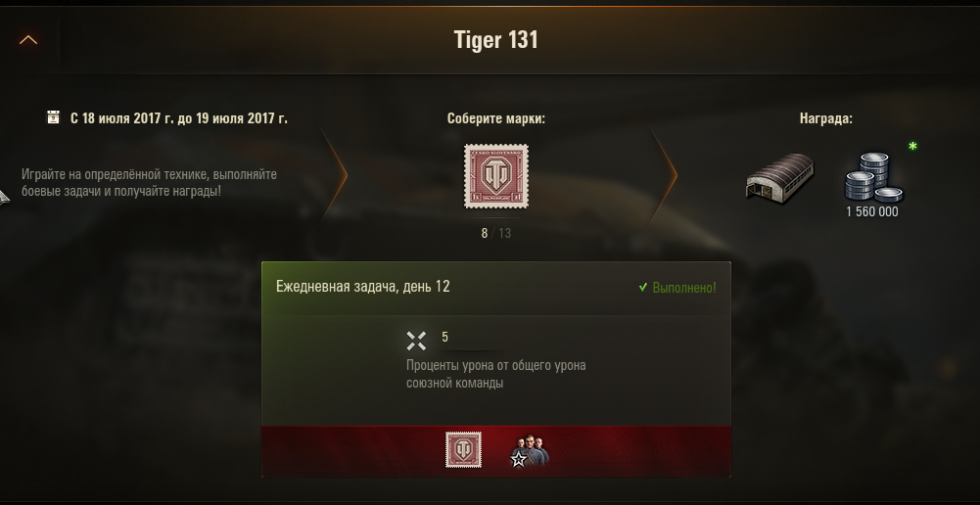Select the small stamp in the red reward bar
Image resolution: width=980 pixels, height=505 pixels.
point(464,449)
